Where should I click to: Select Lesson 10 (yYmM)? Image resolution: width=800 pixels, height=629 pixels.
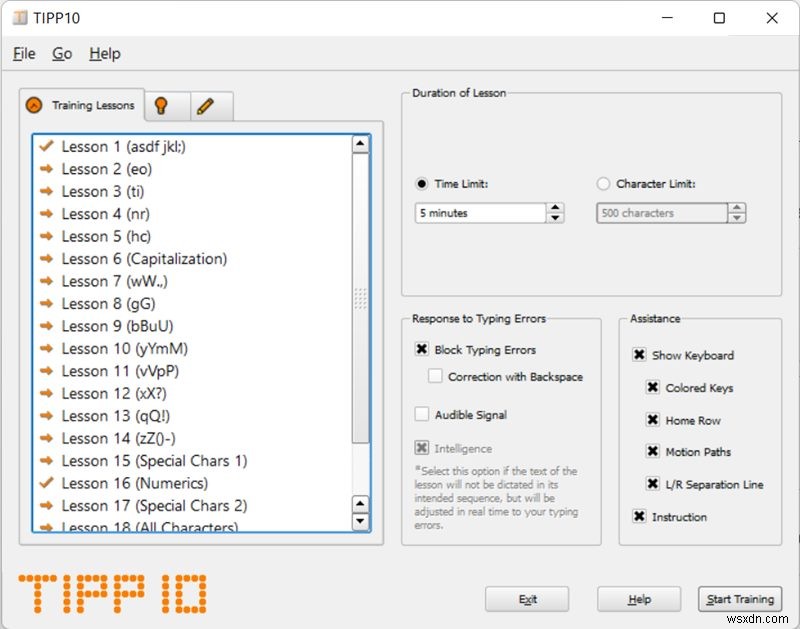192,348
